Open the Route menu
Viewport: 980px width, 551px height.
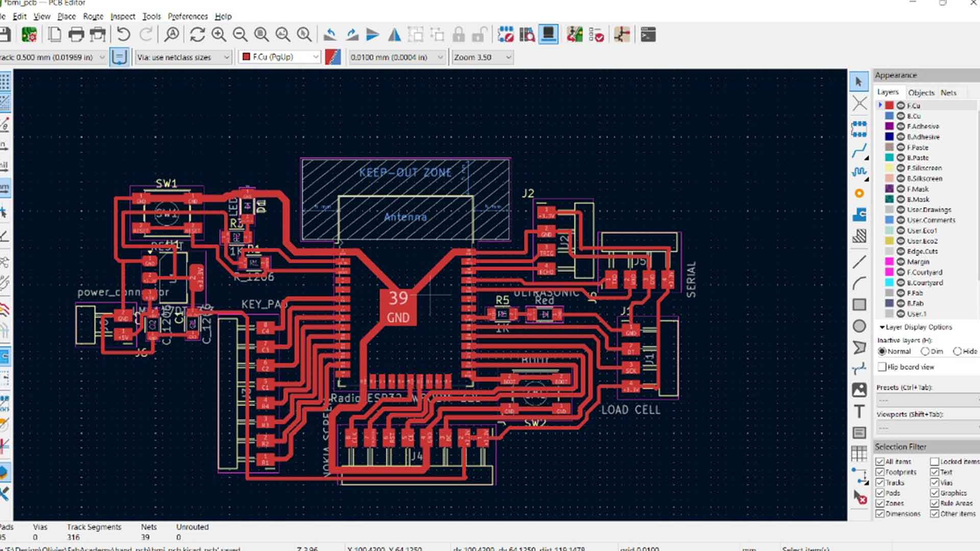coord(93,16)
